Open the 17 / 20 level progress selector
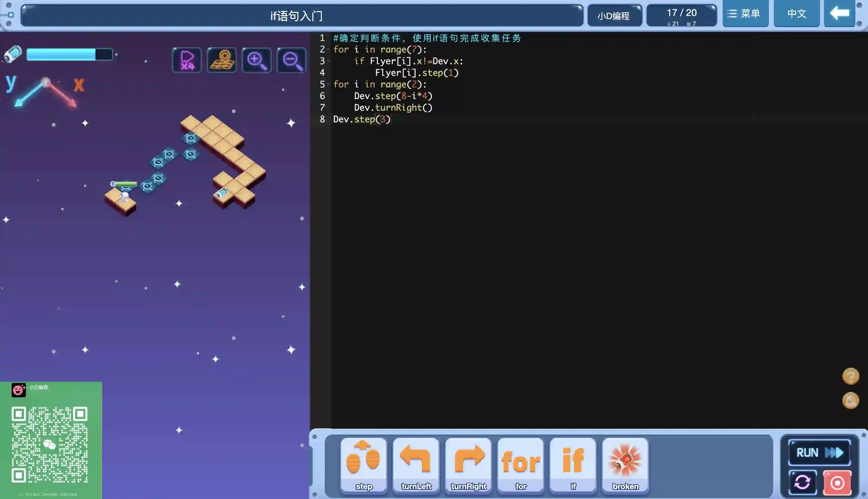The height and width of the screenshot is (499, 868). (x=681, y=16)
